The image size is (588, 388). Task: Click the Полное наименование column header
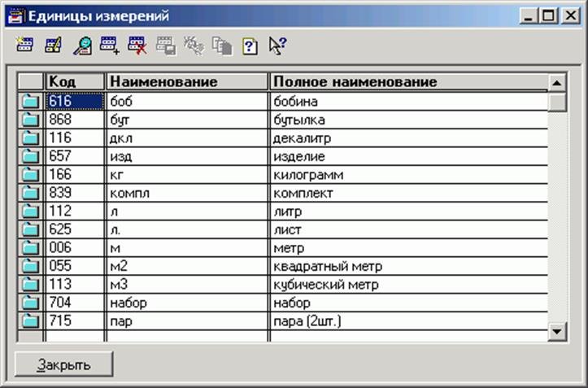click(408, 81)
